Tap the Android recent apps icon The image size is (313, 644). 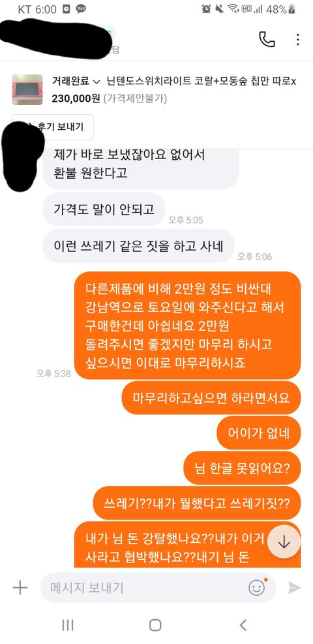pos(68,625)
